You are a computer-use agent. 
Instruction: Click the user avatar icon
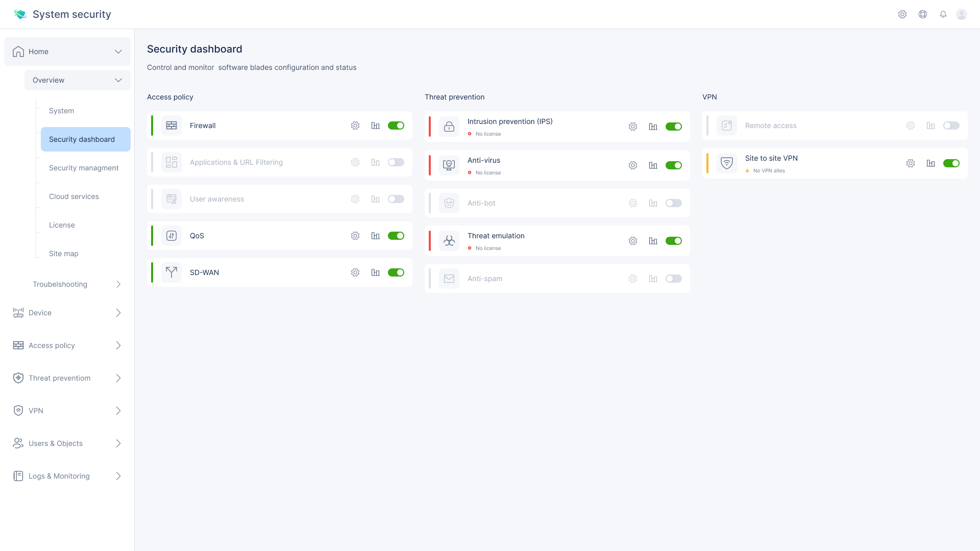962,14
